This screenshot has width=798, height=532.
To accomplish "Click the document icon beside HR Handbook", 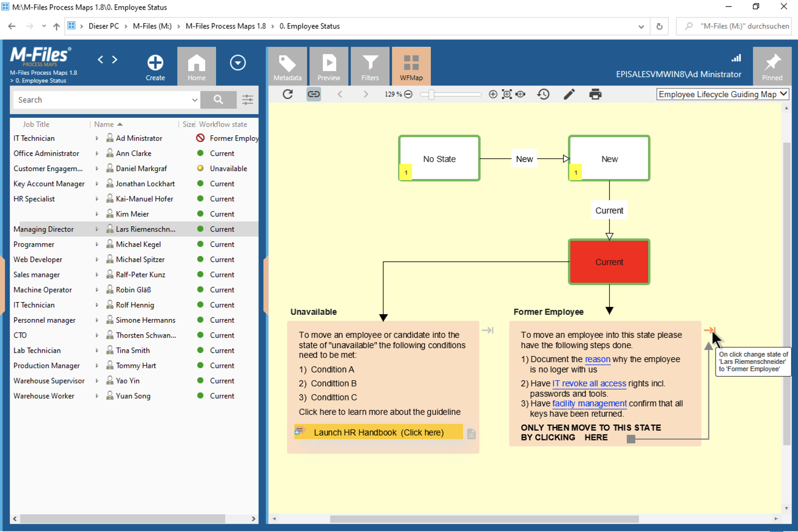I will pos(472,434).
